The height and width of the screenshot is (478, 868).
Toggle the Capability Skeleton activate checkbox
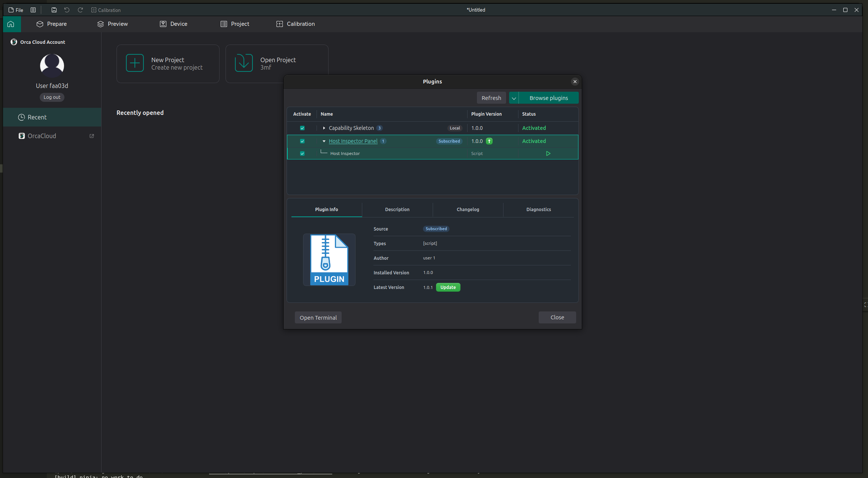pyautogui.click(x=302, y=128)
